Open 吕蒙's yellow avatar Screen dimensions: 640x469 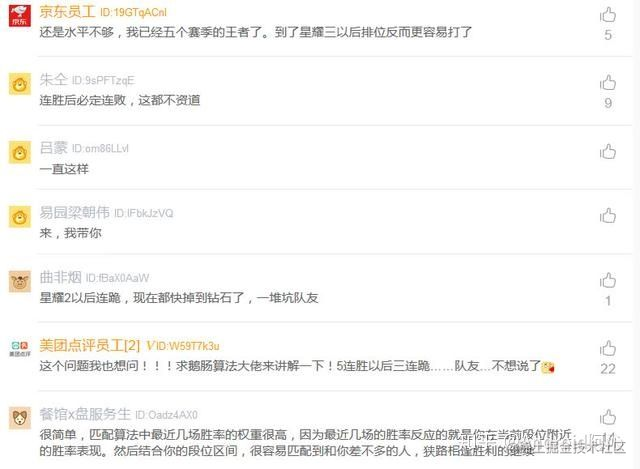(x=20, y=152)
